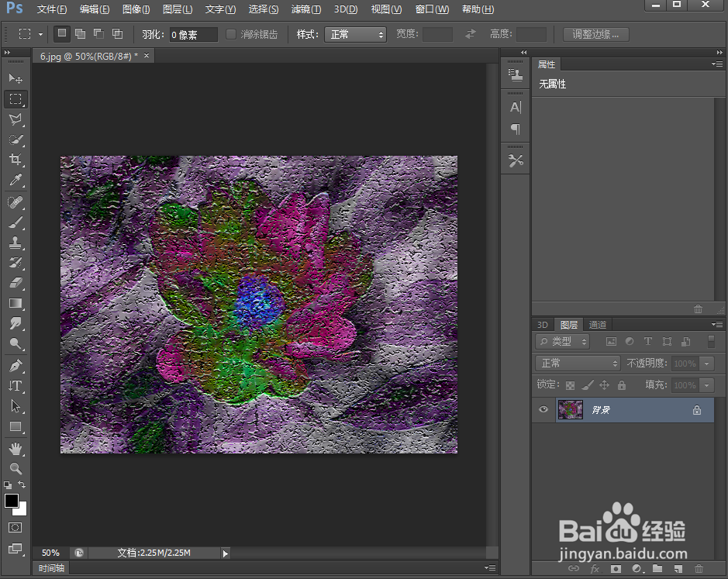Select the Healing Brush tool
728x579 pixels.
(16, 202)
